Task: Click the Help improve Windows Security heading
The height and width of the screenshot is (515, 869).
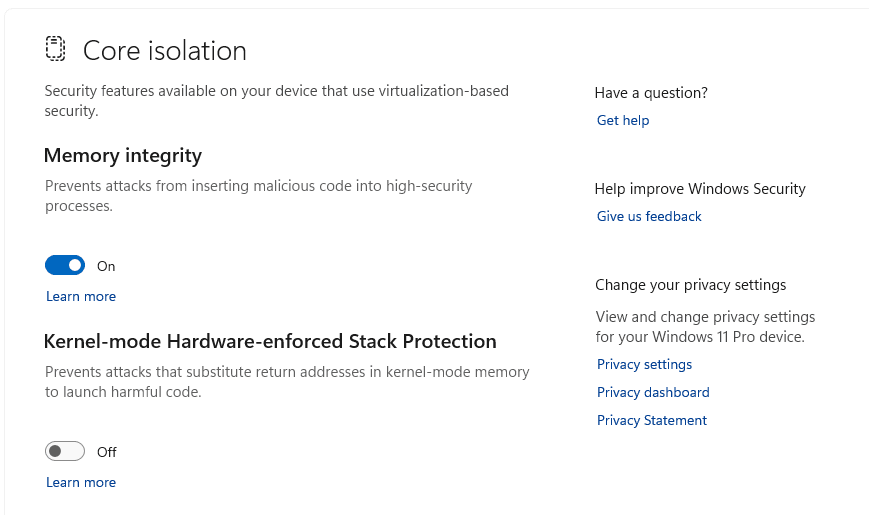Action: 700,189
